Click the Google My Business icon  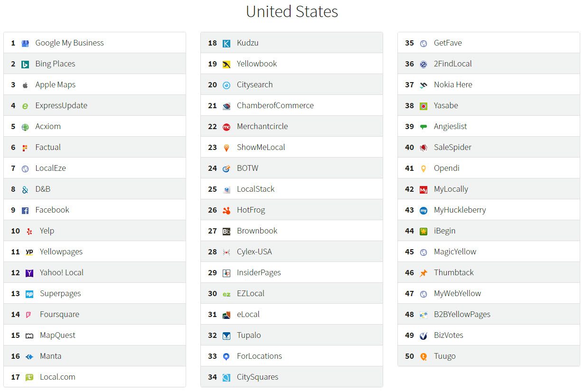[25, 43]
